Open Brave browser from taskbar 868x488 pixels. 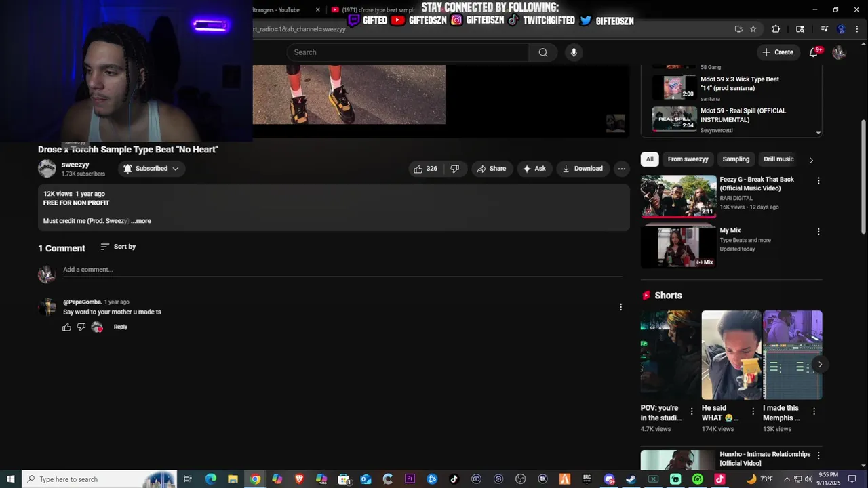coord(299,479)
